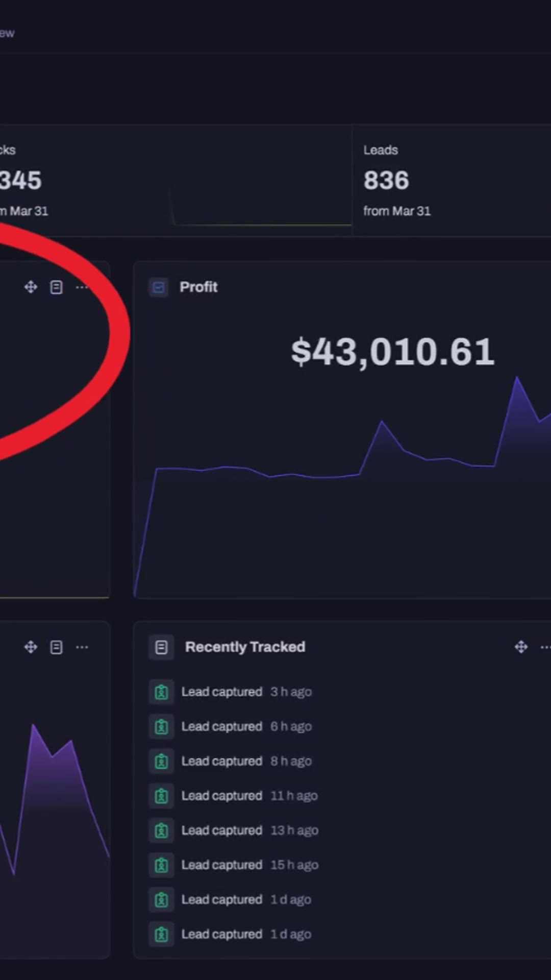Click the Profit panel chart icon
Viewport: 551px width, 980px height.
(x=159, y=287)
